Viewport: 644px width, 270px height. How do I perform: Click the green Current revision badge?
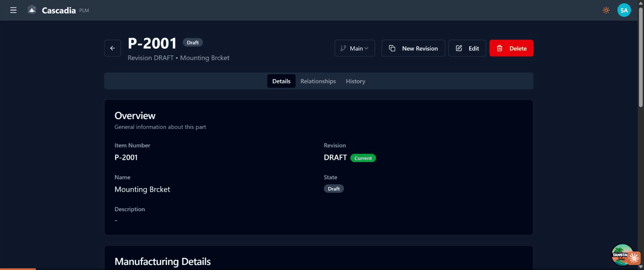tap(363, 158)
